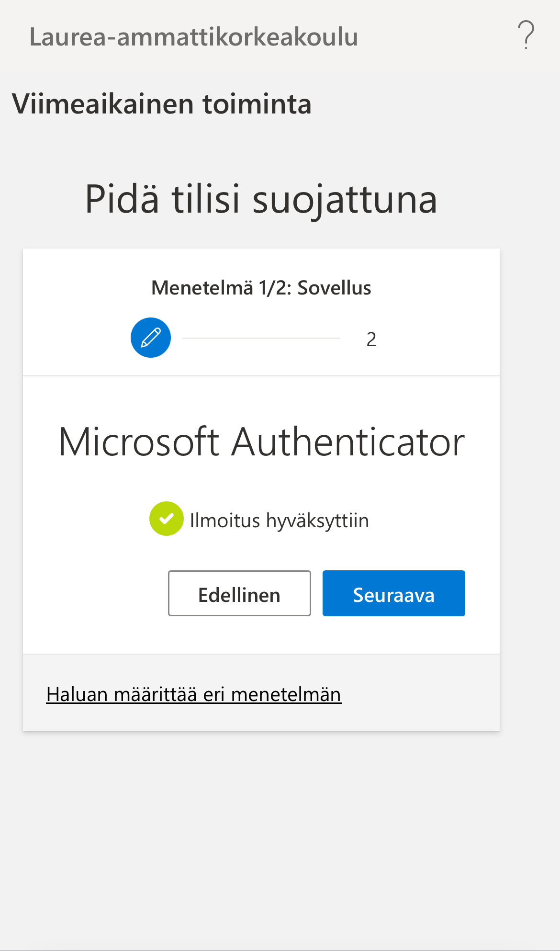This screenshot has height=951, width=560.
Task: Select step 2 indicator number
Action: (371, 339)
